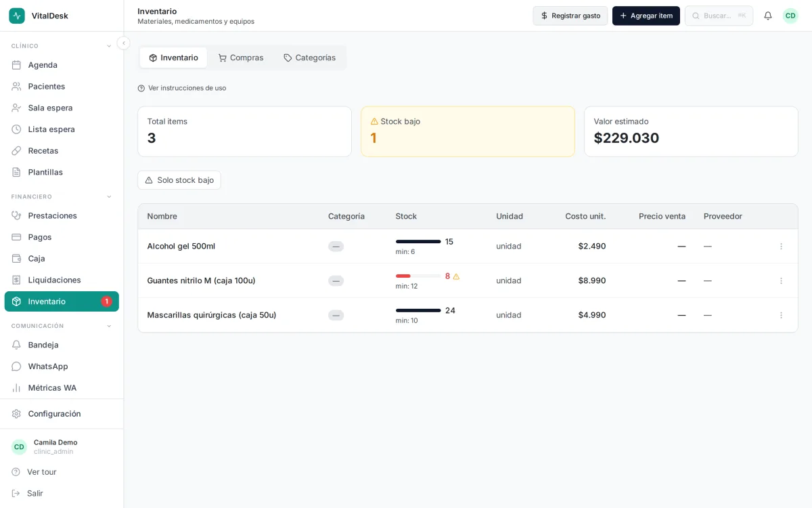Go to Sala espera section
Screen dimensions: 812x508
(62, 108)
